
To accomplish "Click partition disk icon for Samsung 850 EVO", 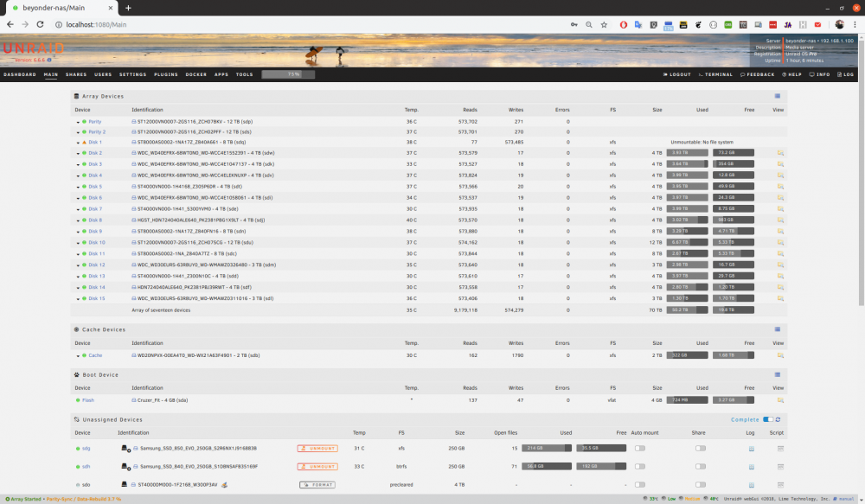I will pyautogui.click(x=125, y=449).
